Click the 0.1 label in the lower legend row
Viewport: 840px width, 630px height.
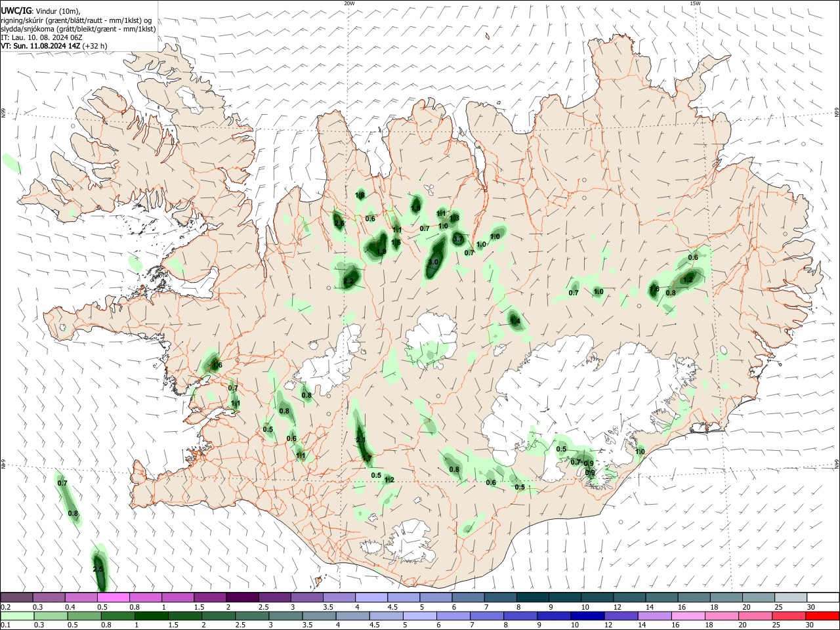(x=5, y=625)
